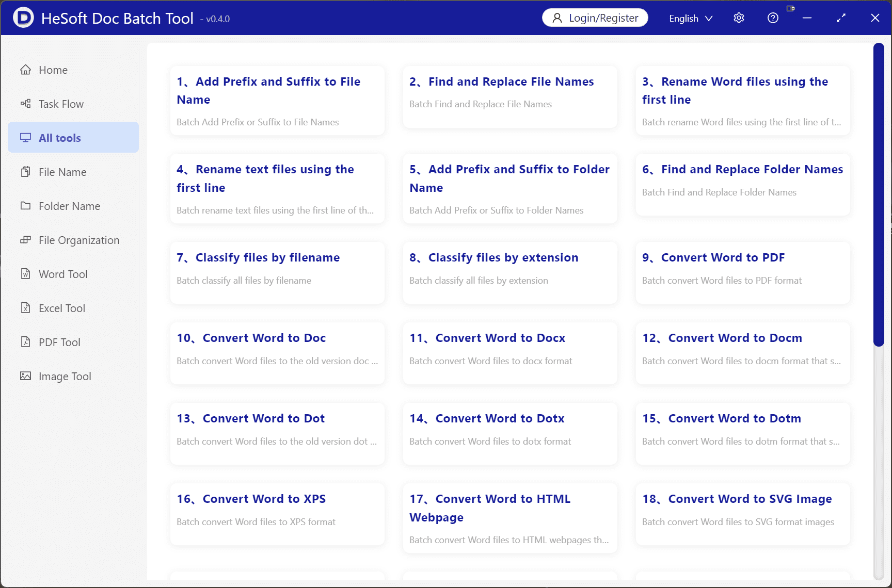Open the Find and Replace File Names card
Image resolution: width=892 pixels, height=588 pixels.
click(510, 97)
